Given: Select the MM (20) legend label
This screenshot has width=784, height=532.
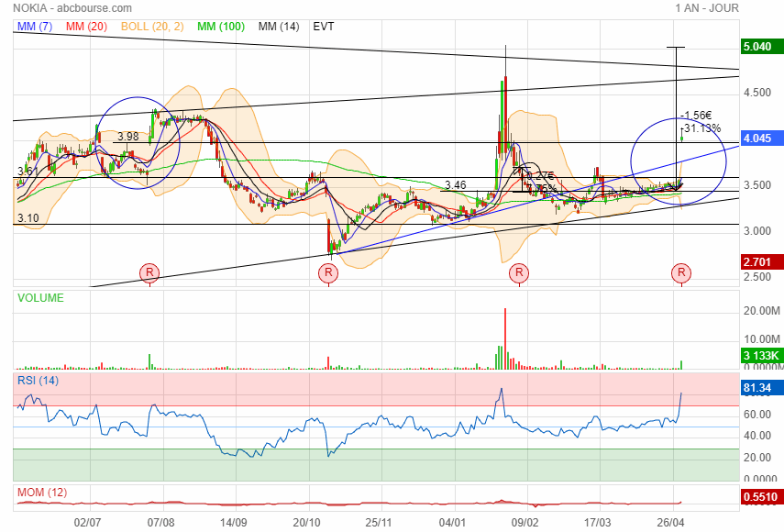Looking at the screenshot, I should point(86,27).
